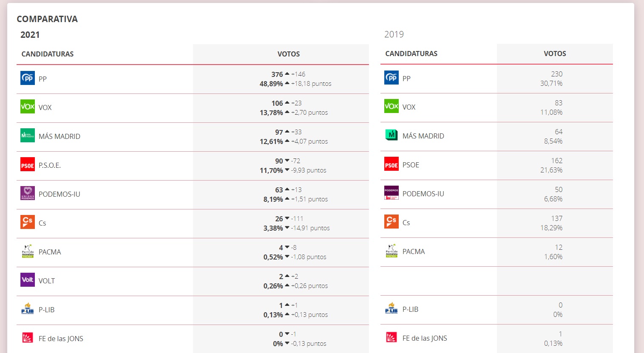Click the FE de las JONS logo in 2019 table
644x353 pixels.
[392, 337]
